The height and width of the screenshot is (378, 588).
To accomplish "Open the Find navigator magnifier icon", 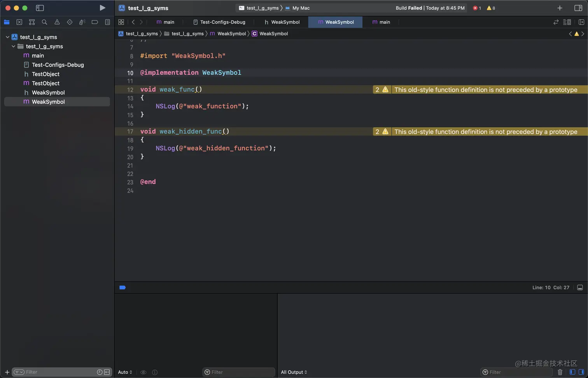I will (44, 22).
